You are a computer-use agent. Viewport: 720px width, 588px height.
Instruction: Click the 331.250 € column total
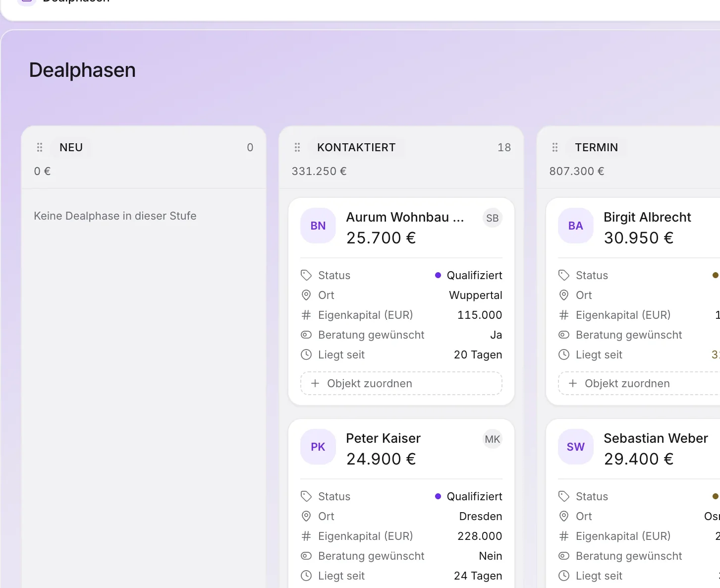(x=319, y=171)
